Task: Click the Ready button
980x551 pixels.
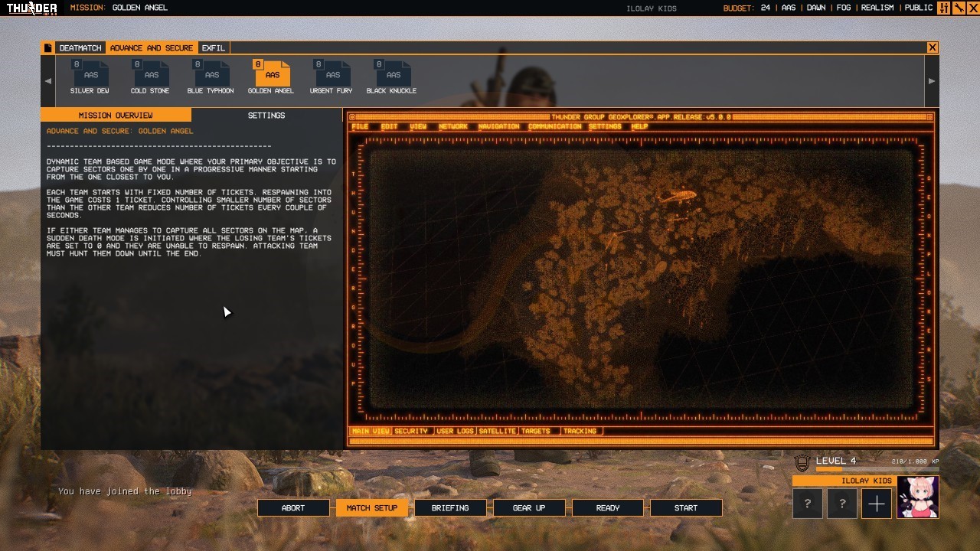Action: (608, 507)
